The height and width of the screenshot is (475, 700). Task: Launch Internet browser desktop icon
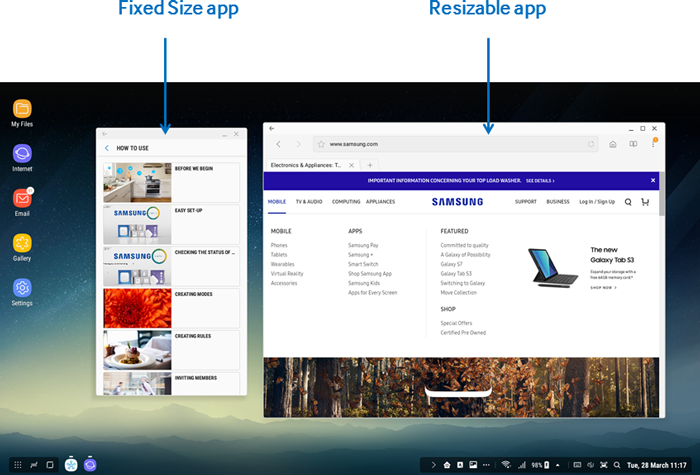click(22, 158)
